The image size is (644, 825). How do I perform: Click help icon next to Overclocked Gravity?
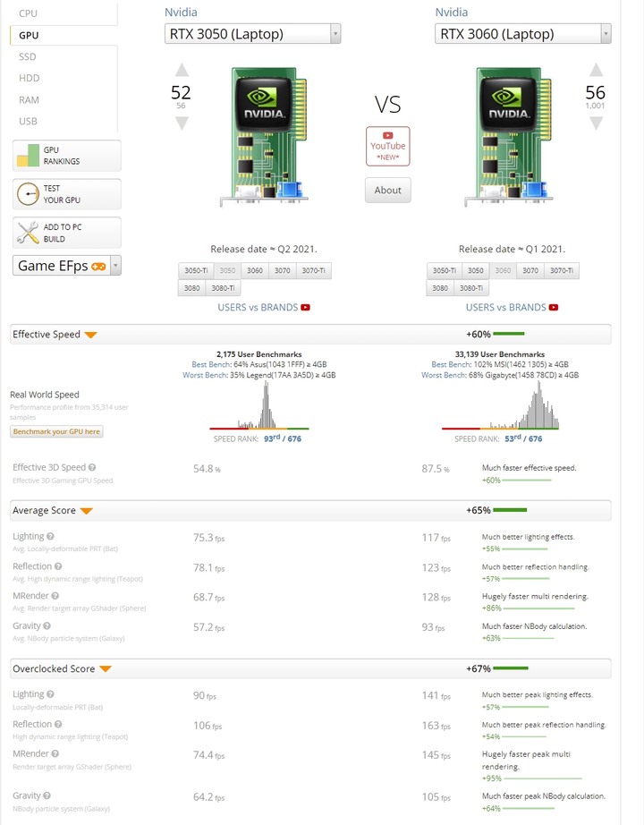[47, 796]
